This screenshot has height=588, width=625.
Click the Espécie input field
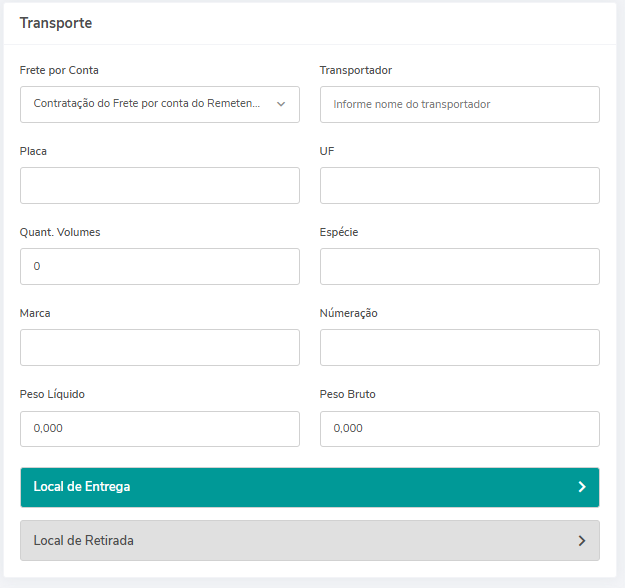459,266
